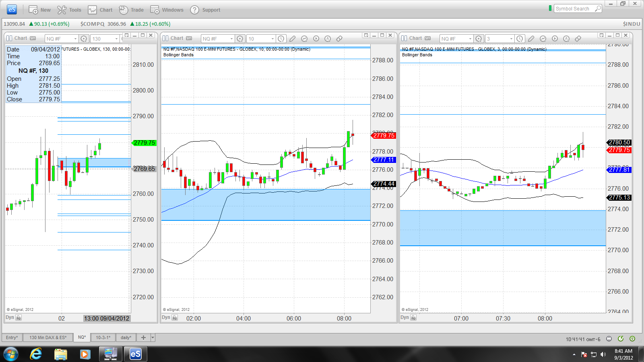The image size is (644, 362).
Task: Switch to the Entry* page tab
Action: (12, 337)
